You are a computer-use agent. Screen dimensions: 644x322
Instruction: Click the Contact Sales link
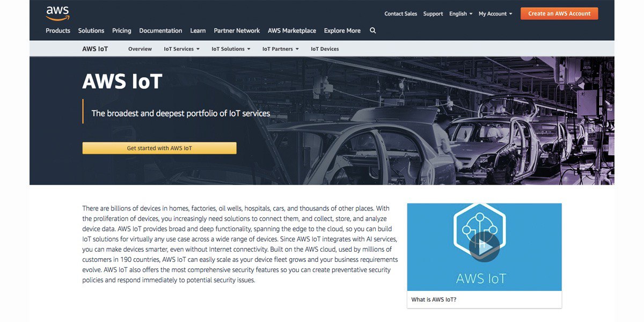tap(400, 14)
